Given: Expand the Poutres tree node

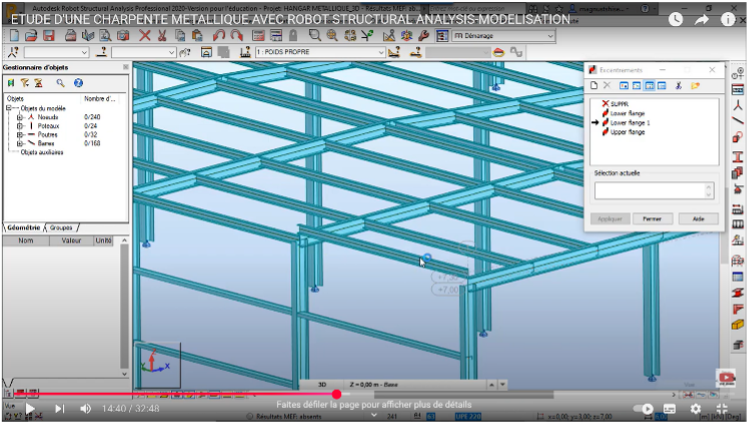Looking at the screenshot, I should point(20,135).
